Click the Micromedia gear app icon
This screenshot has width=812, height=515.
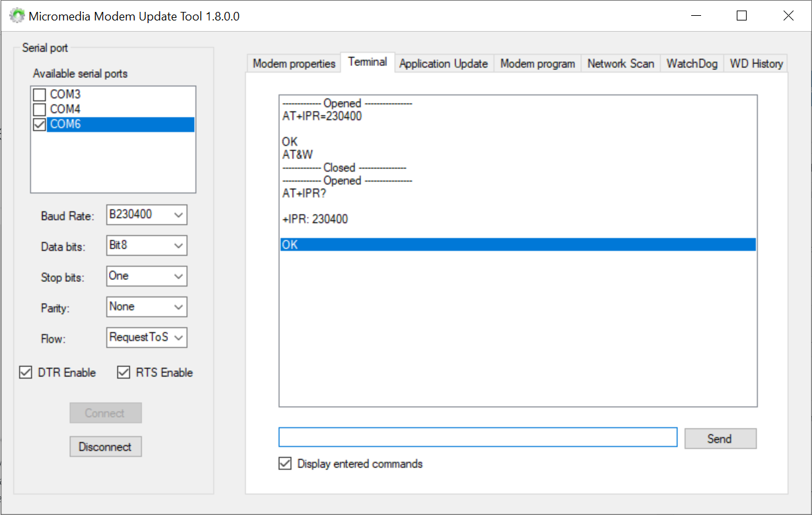[17, 16]
